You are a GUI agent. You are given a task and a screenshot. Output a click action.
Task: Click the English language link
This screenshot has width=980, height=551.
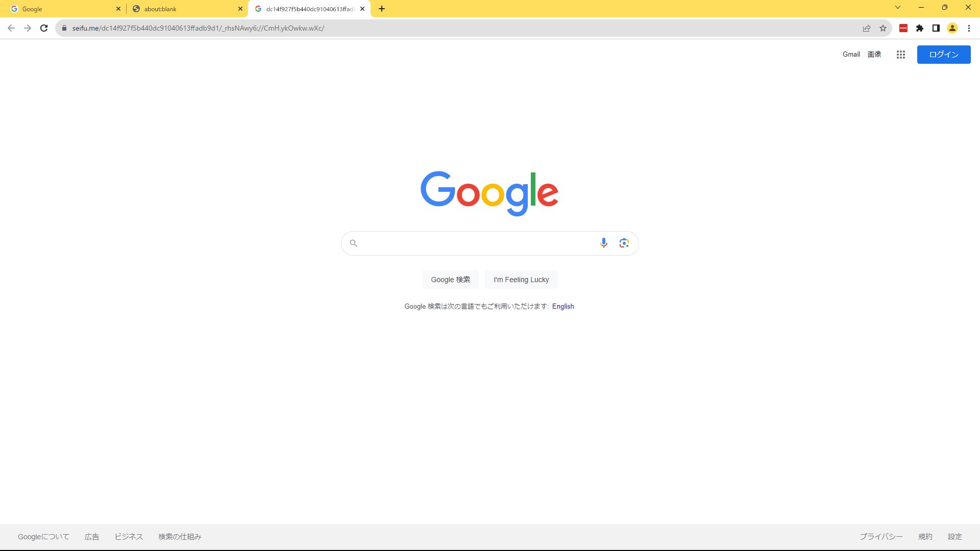click(563, 306)
